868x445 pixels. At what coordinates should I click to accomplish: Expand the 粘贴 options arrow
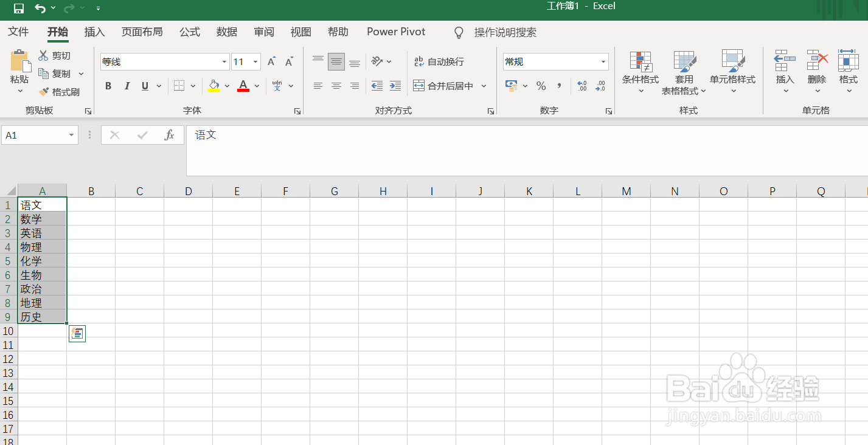click(19, 91)
